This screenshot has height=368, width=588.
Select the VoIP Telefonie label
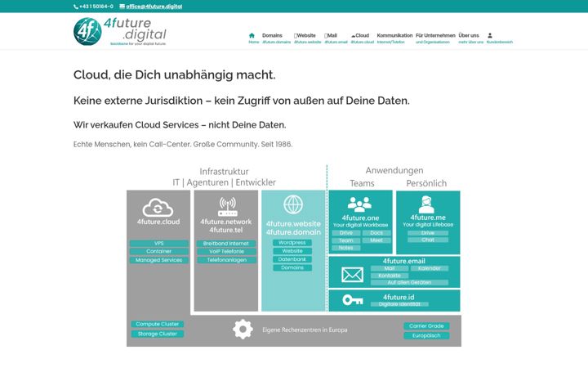click(226, 252)
